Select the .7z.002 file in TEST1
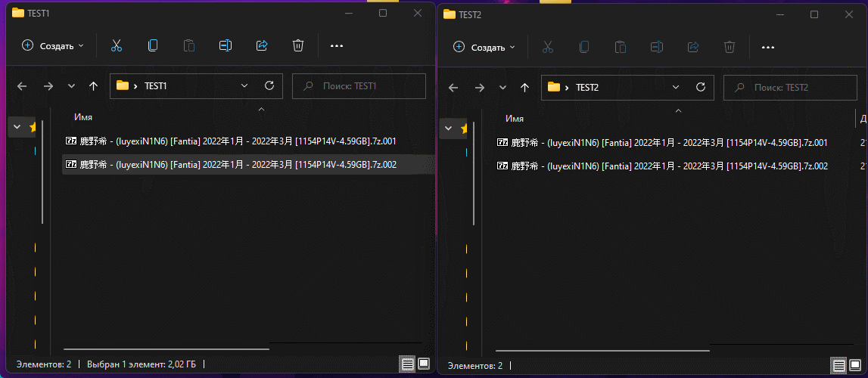The width and height of the screenshot is (868, 378). [x=247, y=164]
